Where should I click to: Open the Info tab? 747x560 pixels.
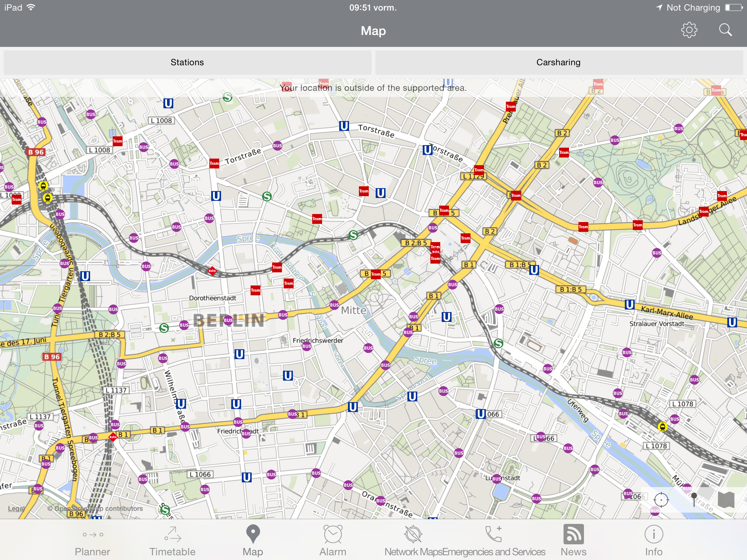pos(654,541)
